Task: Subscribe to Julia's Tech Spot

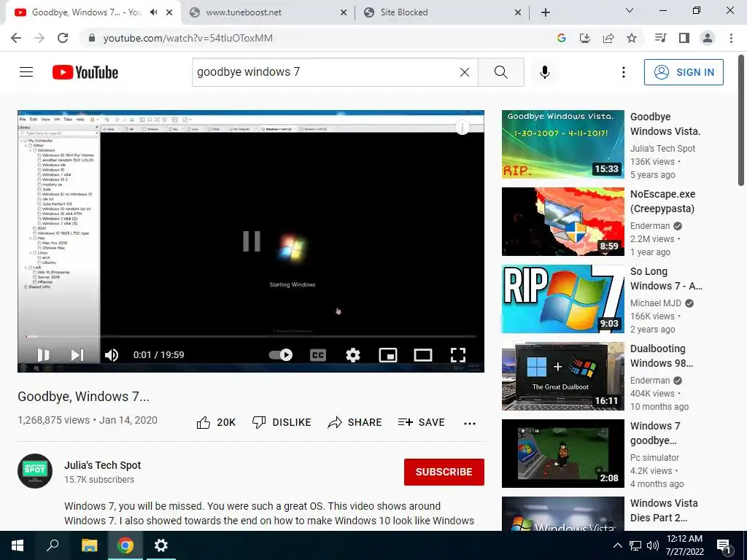Action: click(444, 472)
